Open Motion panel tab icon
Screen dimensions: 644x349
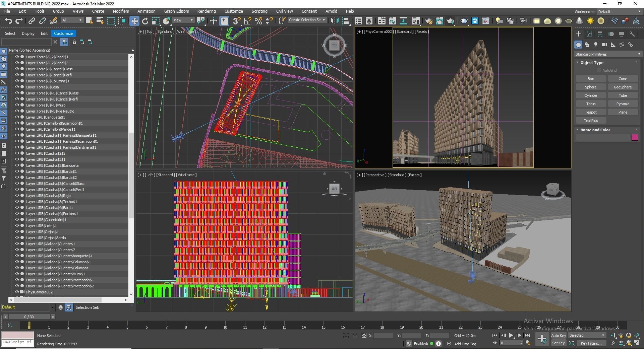(x=611, y=34)
